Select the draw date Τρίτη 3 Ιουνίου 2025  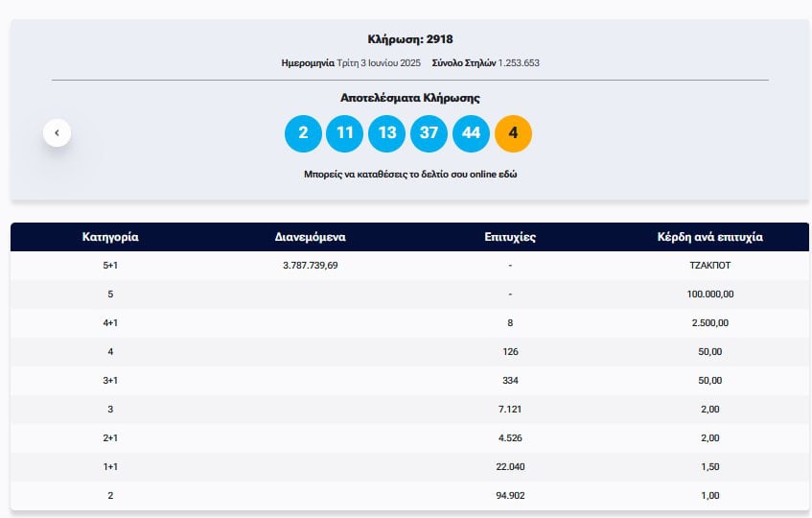pos(379,62)
